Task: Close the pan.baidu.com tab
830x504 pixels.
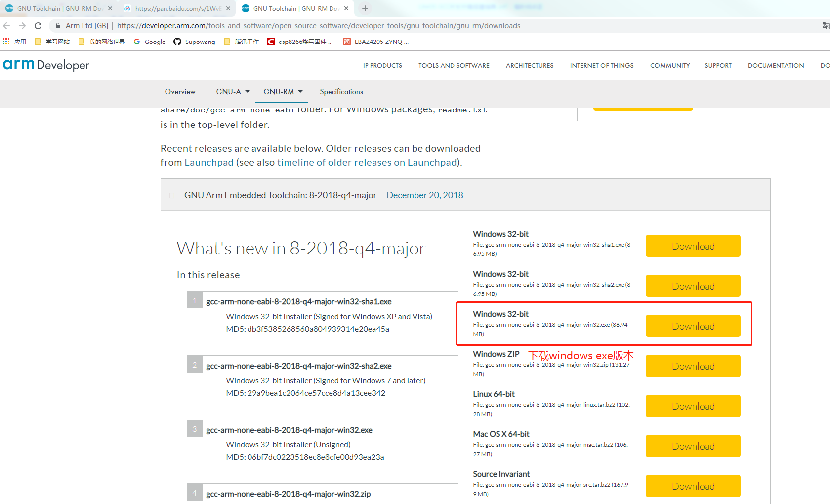Action: point(228,8)
